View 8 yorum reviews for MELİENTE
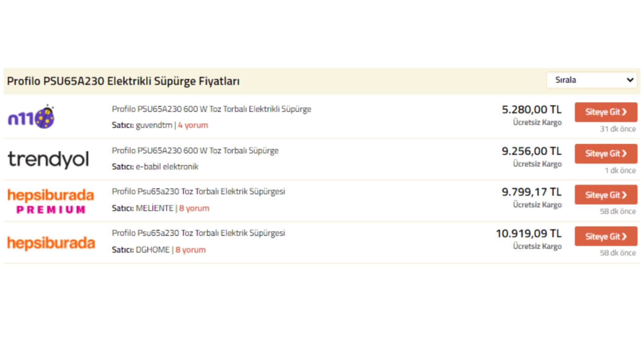 [194, 208]
